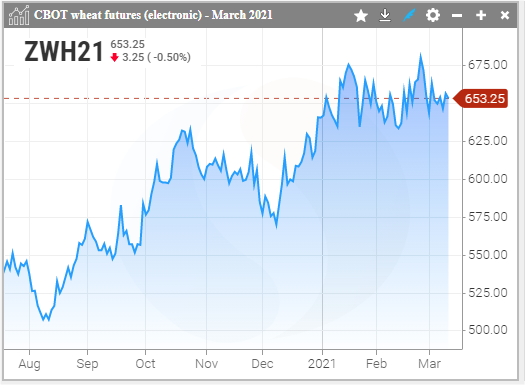Click the star favorite icon

tap(361, 15)
